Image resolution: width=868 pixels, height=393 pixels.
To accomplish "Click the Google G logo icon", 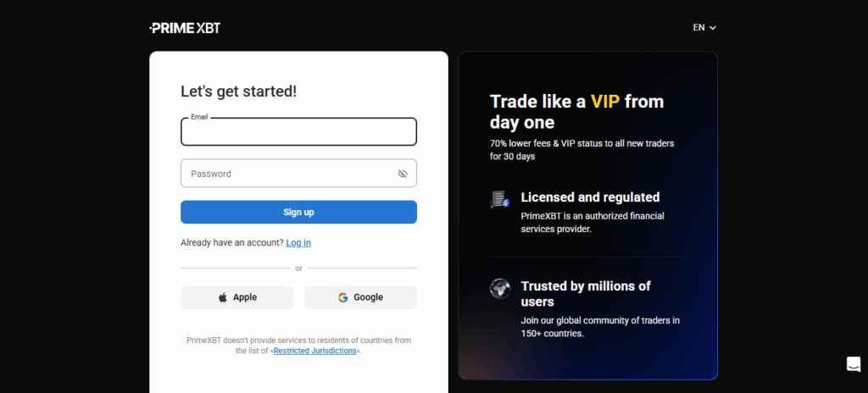I will coord(342,297).
